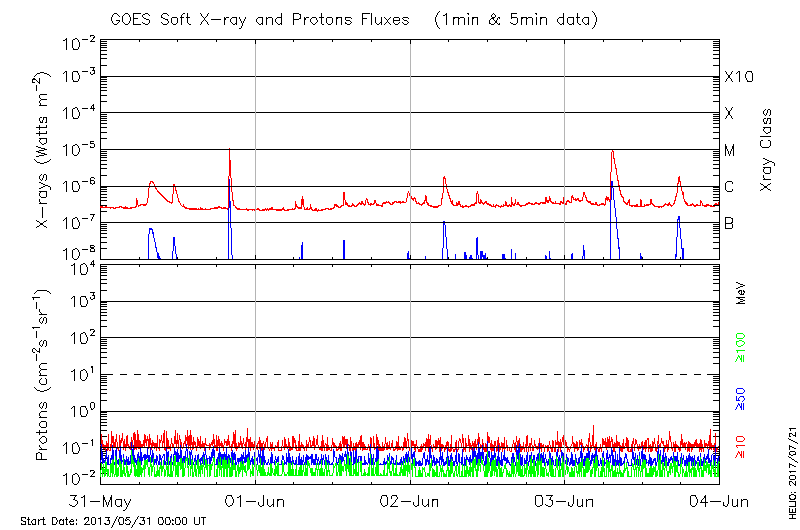Select the 02-Jun date tick label
Image resolution: width=800 pixels, height=530 pixels.
click(410, 500)
